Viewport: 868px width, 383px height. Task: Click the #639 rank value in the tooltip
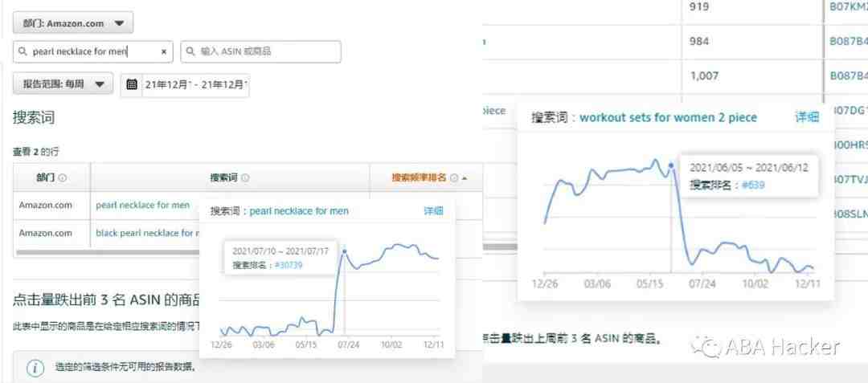click(x=753, y=185)
